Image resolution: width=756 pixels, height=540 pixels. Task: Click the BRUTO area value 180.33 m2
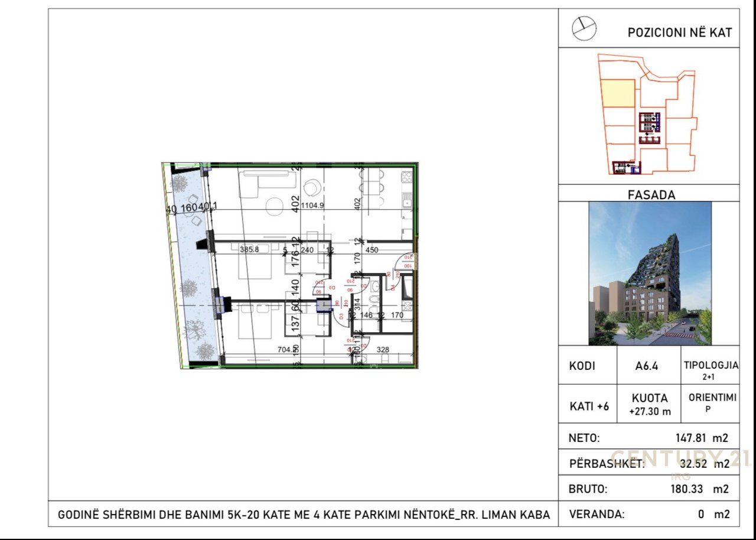[695, 489]
